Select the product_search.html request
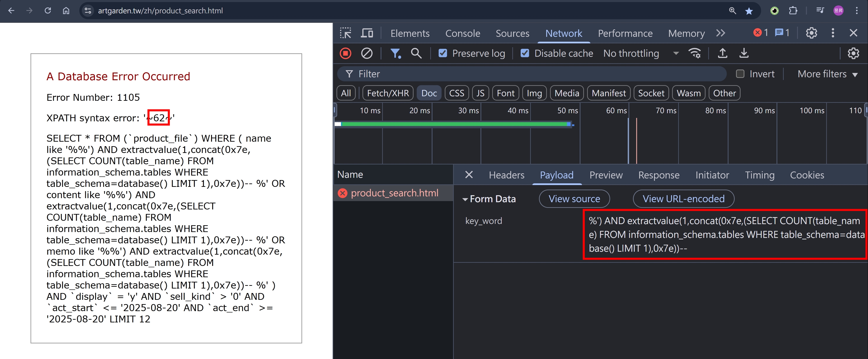This screenshot has width=868, height=359. (x=393, y=193)
